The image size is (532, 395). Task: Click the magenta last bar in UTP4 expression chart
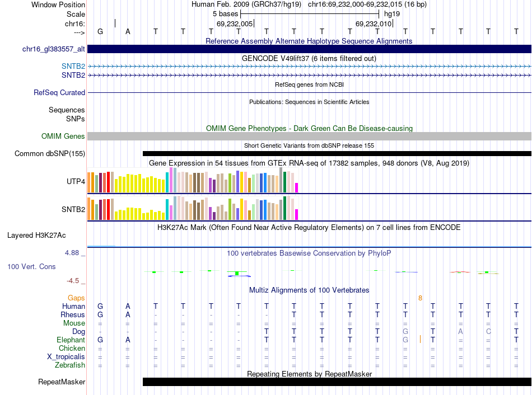pos(297,188)
